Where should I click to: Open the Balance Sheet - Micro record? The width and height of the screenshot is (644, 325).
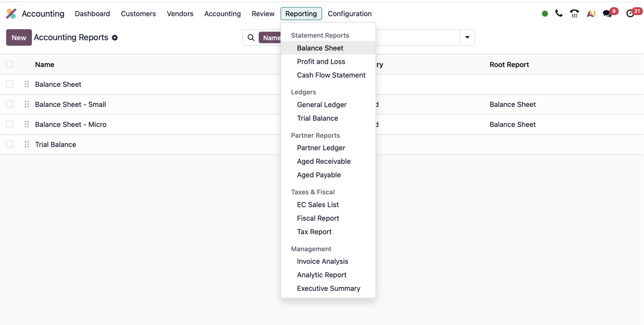(71, 124)
